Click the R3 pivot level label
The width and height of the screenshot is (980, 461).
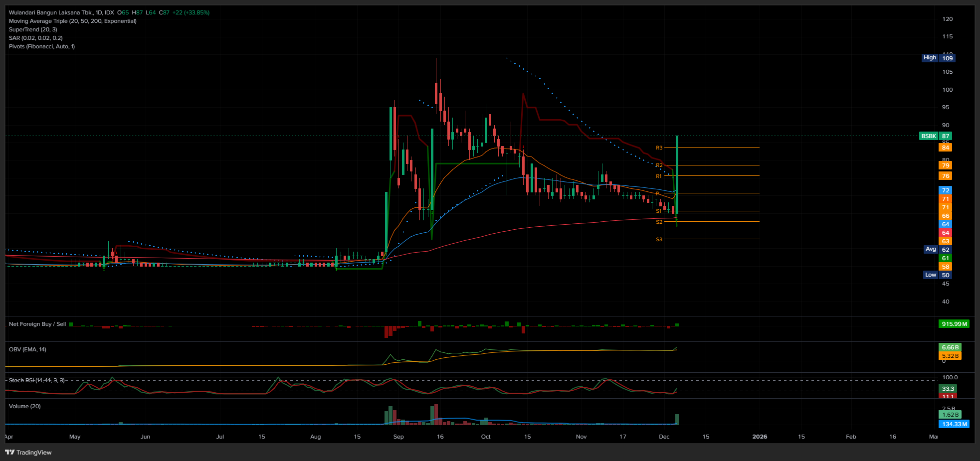659,148
